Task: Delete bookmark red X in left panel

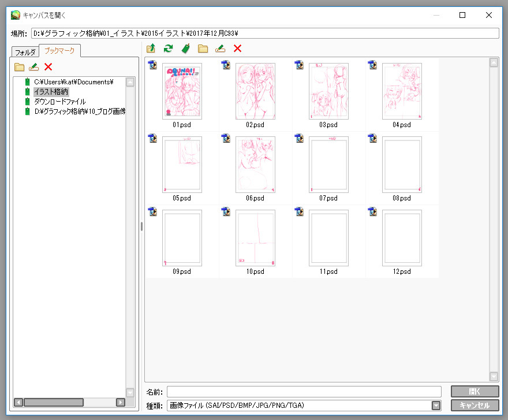Action: click(48, 67)
